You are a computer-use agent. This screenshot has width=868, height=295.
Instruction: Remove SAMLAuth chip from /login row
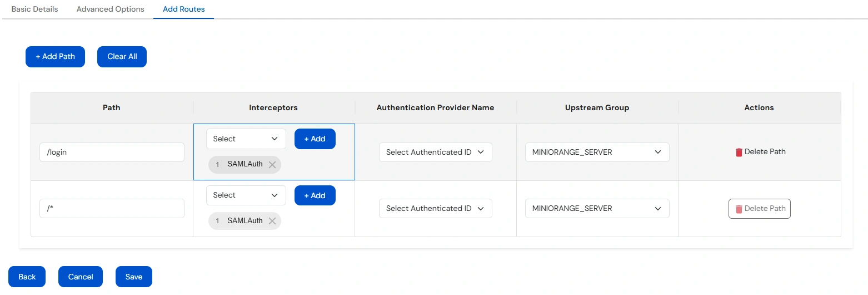pyautogui.click(x=272, y=165)
